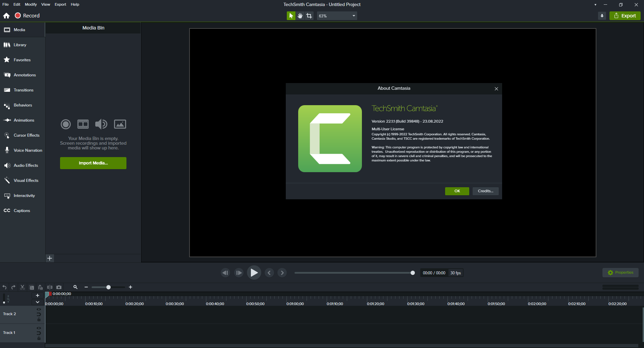Image resolution: width=644 pixels, height=348 pixels.
Task: Toggle the magnet icon on Track 2
Action: pyautogui.click(x=39, y=314)
